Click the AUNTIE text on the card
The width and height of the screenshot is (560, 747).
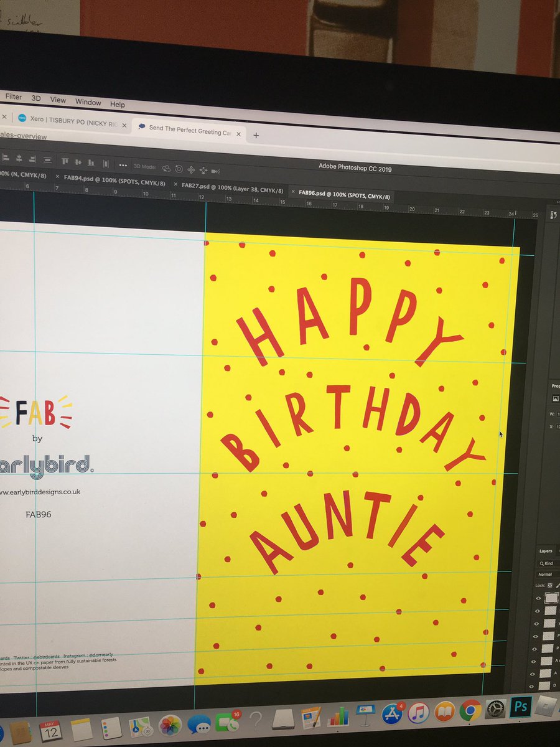click(347, 531)
